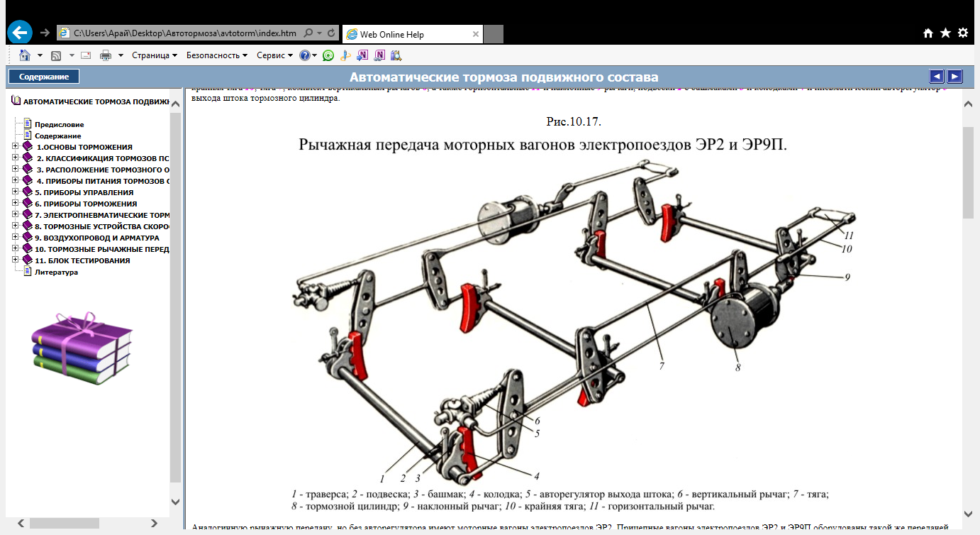This screenshot has height=535, width=980.
Task: Click the Содержание button
Action: [44, 77]
